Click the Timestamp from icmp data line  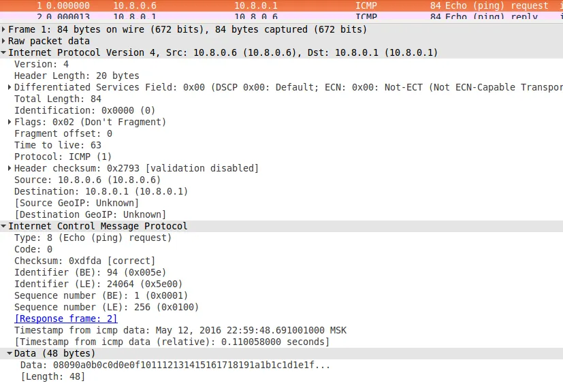pos(180,330)
